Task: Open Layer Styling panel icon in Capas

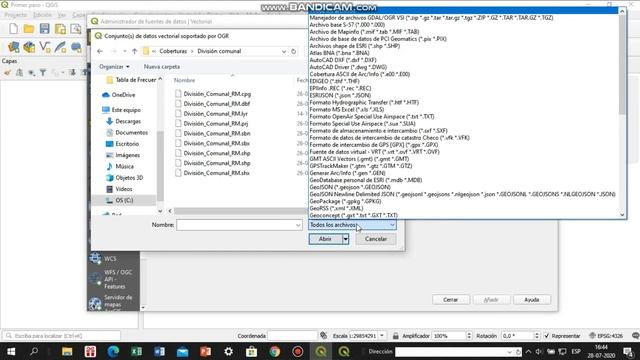Action: point(8,73)
